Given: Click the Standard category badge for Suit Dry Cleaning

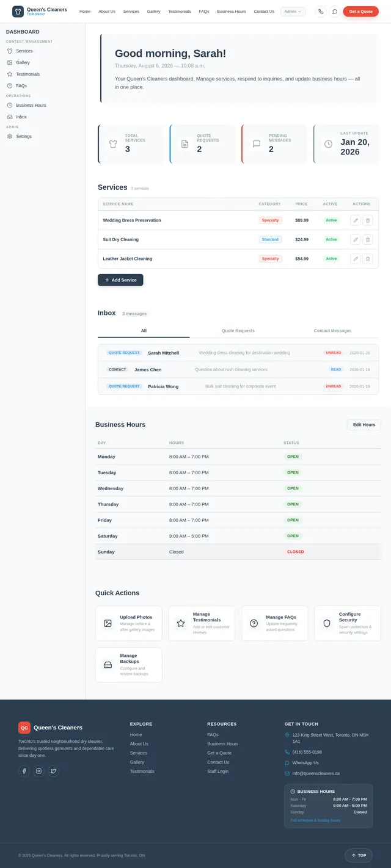Looking at the screenshot, I should coord(270,239).
